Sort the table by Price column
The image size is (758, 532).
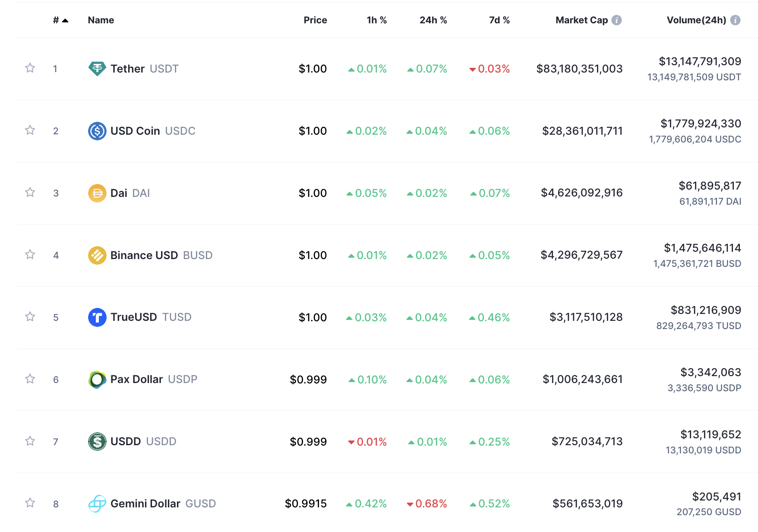[x=315, y=20]
